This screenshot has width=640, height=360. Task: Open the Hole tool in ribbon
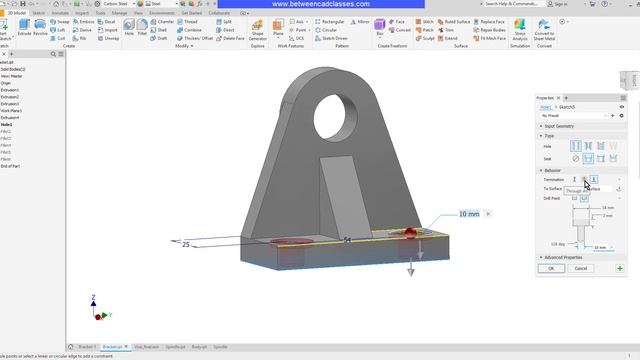pos(129,28)
